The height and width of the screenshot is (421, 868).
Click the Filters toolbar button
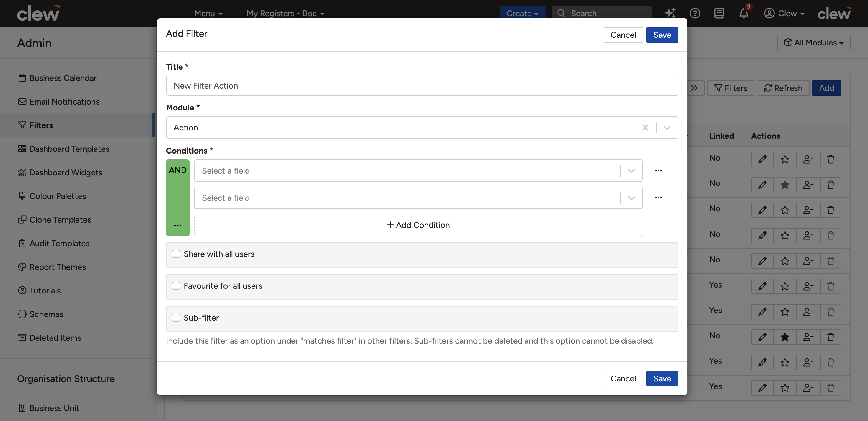click(x=730, y=88)
